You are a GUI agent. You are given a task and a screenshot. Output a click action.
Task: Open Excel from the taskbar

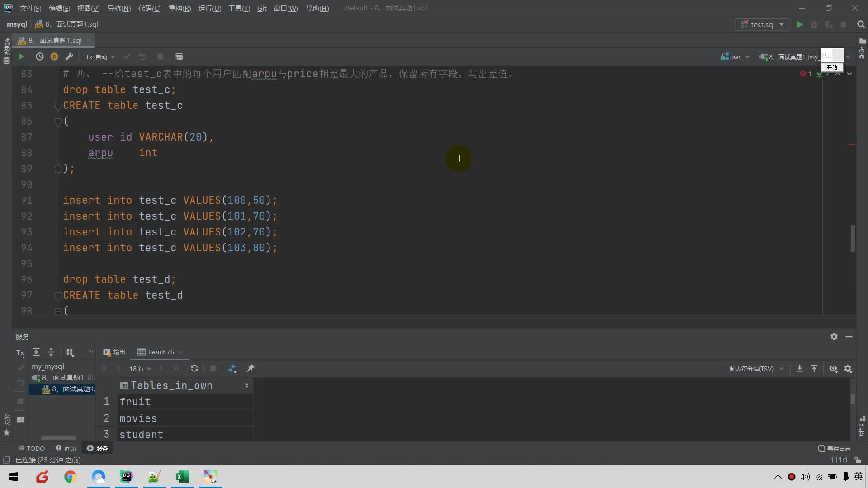tap(182, 477)
